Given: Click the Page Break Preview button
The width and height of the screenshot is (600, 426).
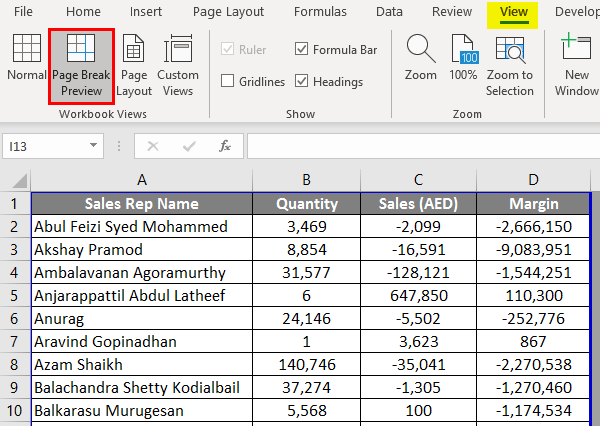Looking at the screenshot, I should coord(81,64).
